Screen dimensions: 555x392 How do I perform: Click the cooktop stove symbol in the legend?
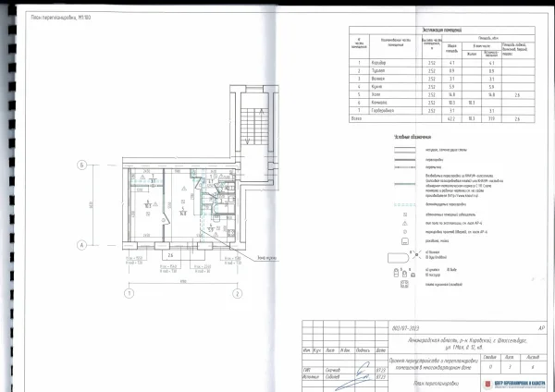point(404,284)
